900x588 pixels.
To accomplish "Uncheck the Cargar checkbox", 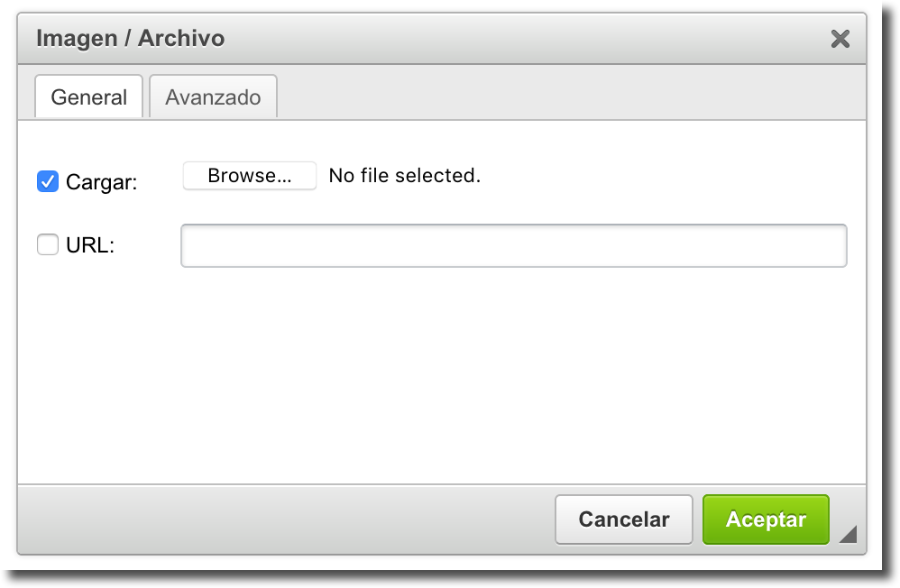I will coord(48,182).
